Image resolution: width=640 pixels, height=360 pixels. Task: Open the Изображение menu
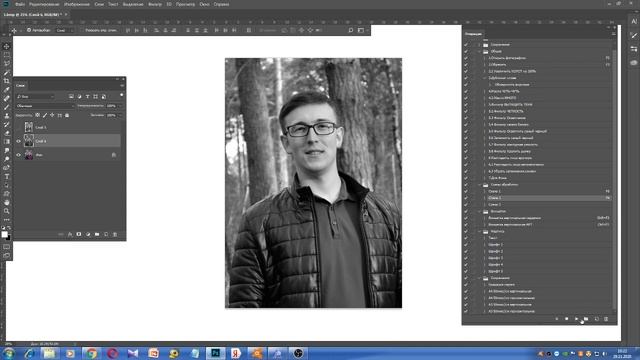point(77,4)
